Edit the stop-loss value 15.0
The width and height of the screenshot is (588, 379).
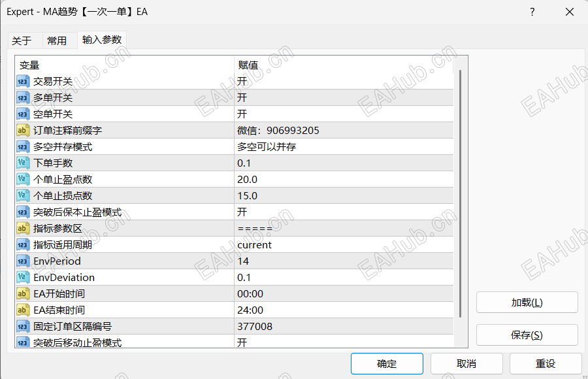(344, 195)
